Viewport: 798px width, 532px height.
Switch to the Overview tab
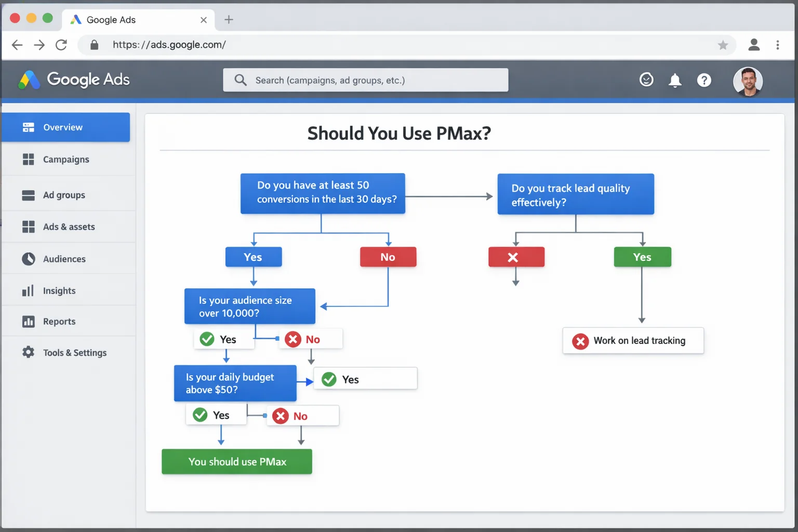[x=62, y=127]
